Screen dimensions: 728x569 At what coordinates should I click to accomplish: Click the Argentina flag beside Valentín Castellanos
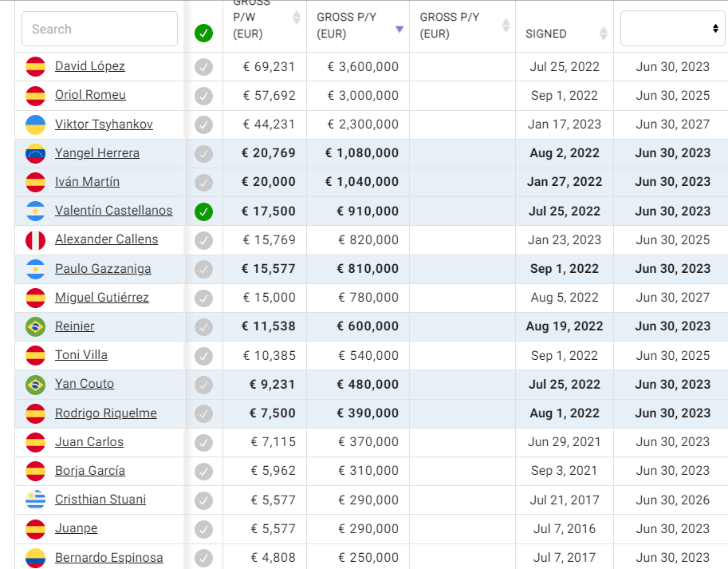[35, 211]
